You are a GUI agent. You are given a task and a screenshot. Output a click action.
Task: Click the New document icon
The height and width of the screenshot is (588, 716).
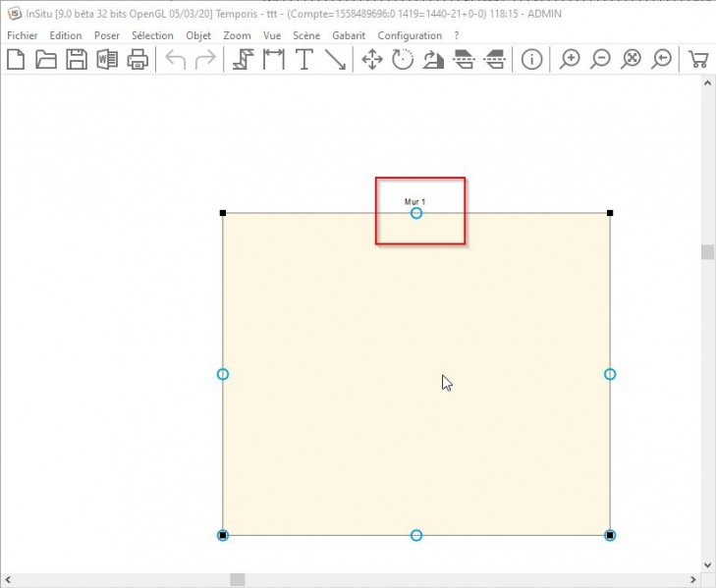coord(16,60)
